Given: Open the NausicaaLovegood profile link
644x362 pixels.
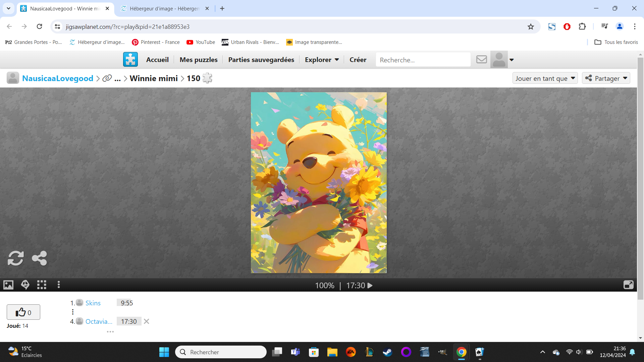Looking at the screenshot, I should 58,78.
